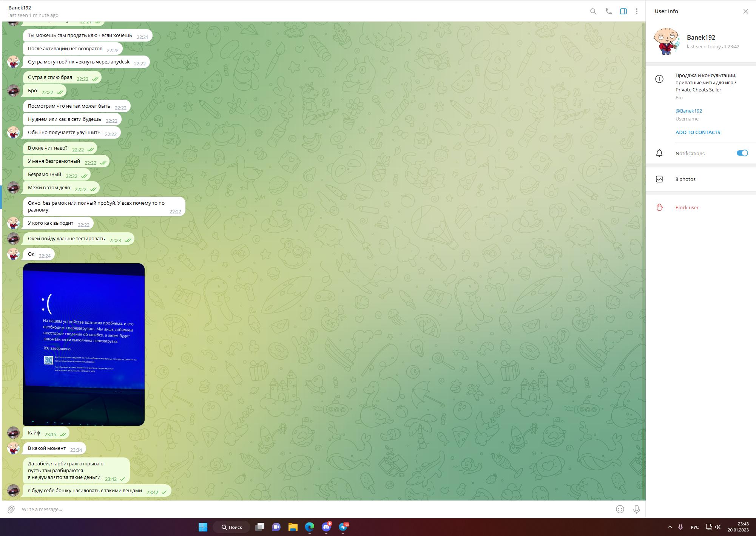This screenshot has height=536, width=756.
Task: Click ADD TO CONTACTS link
Action: click(697, 132)
